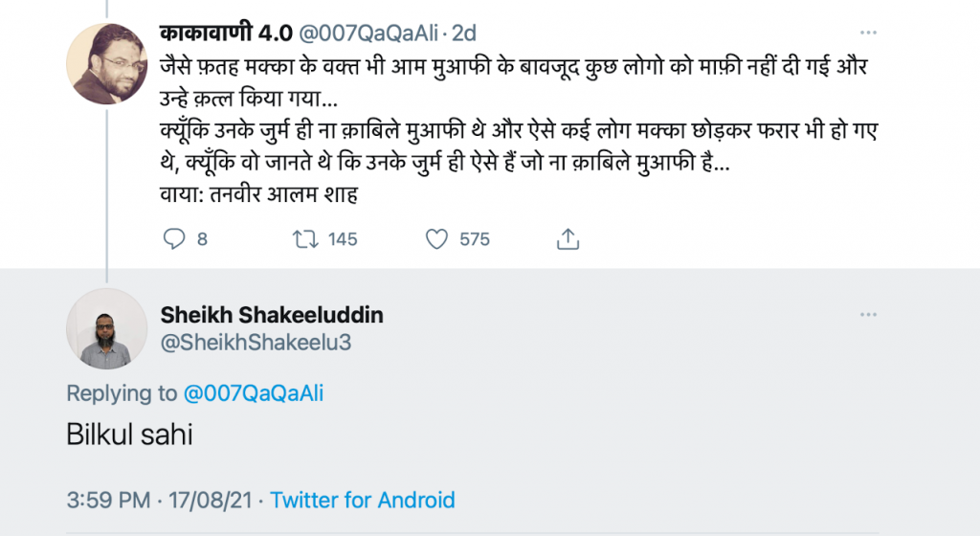Open the Sheikh Shakeeluddin display name link

272,316
